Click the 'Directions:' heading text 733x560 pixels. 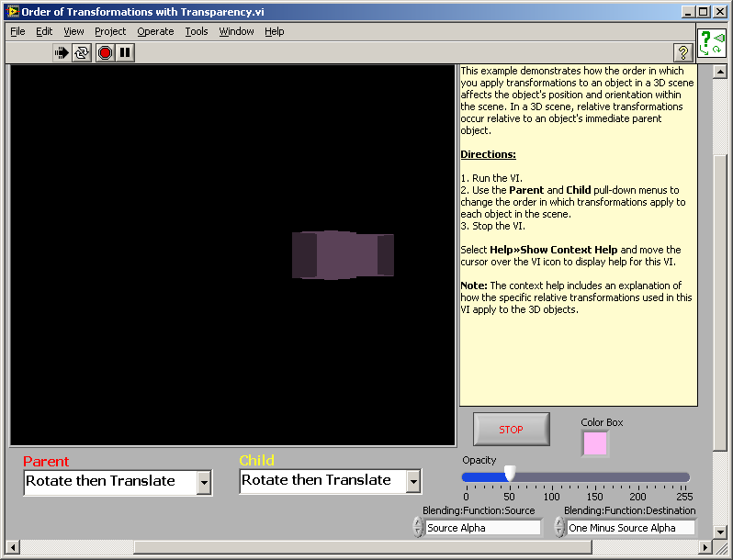click(488, 154)
